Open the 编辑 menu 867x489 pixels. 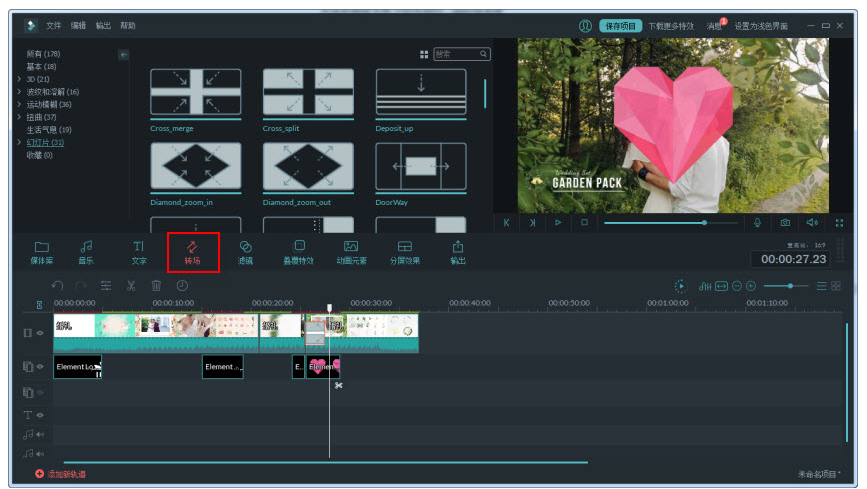(78, 25)
